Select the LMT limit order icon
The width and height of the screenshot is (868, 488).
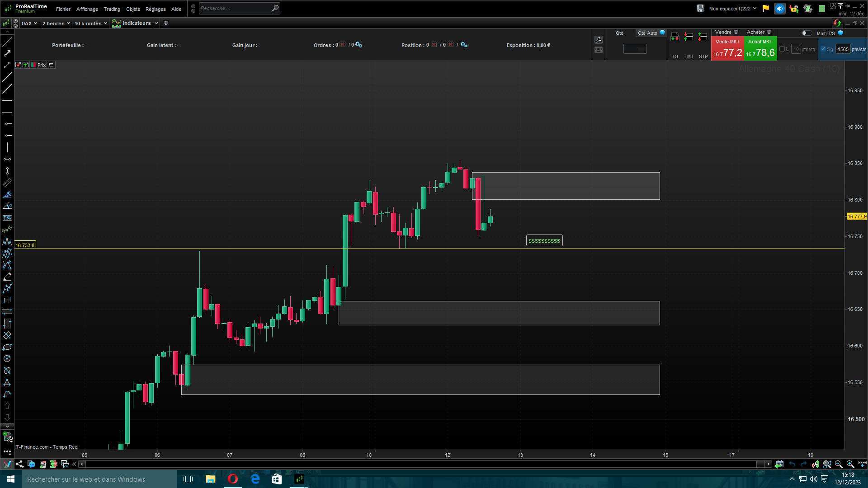689,37
